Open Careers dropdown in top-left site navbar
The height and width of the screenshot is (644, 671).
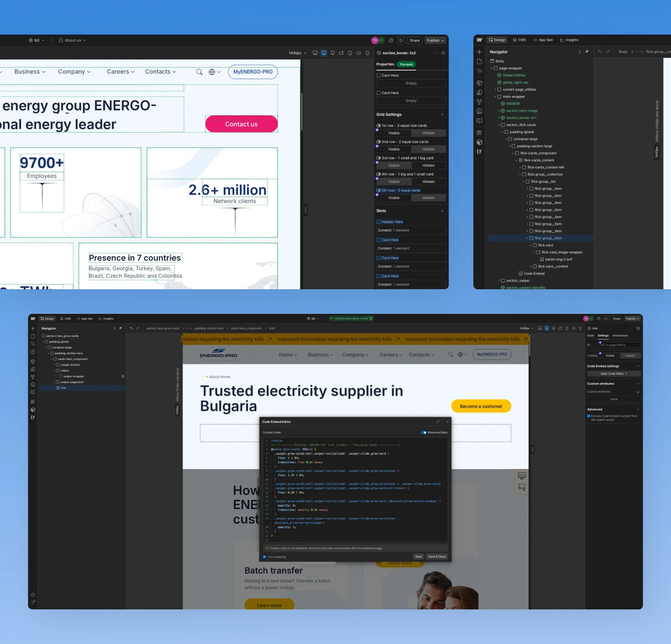[x=121, y=72]
